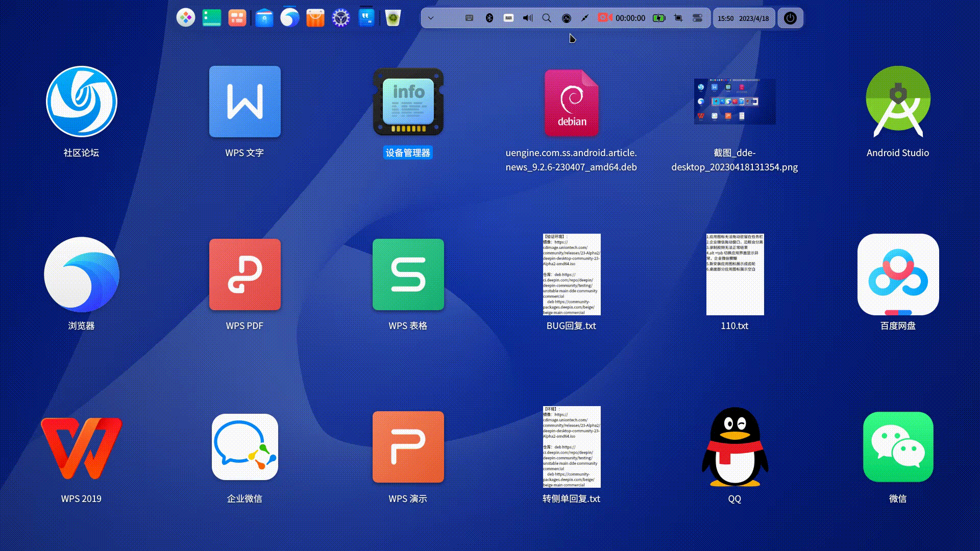Viewport: 980px width, 551px height.
Task: Open the multitasking view dock icon
Action: (x=237, y=18)
